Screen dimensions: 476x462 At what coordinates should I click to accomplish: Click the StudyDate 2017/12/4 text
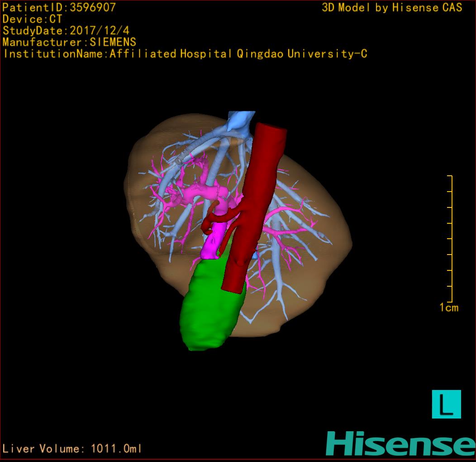click(x=66, y=31)
